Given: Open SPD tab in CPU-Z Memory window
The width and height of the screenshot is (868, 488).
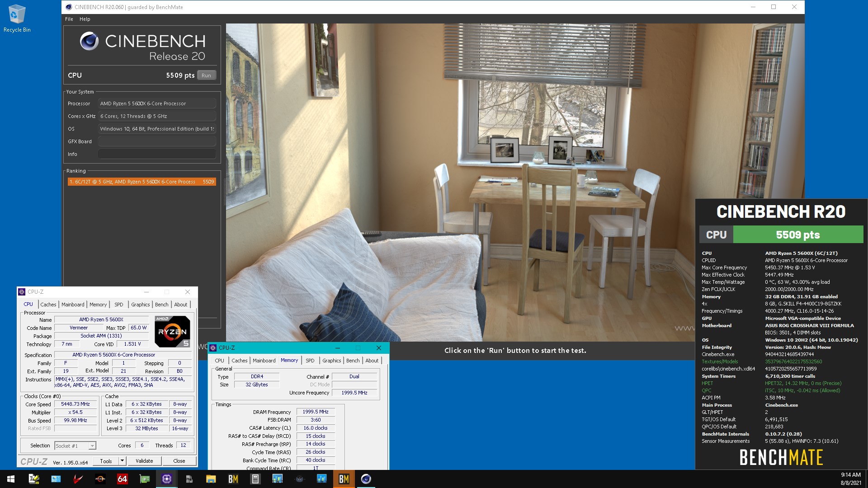Looking at the screenshot, I should pos(310,361).
